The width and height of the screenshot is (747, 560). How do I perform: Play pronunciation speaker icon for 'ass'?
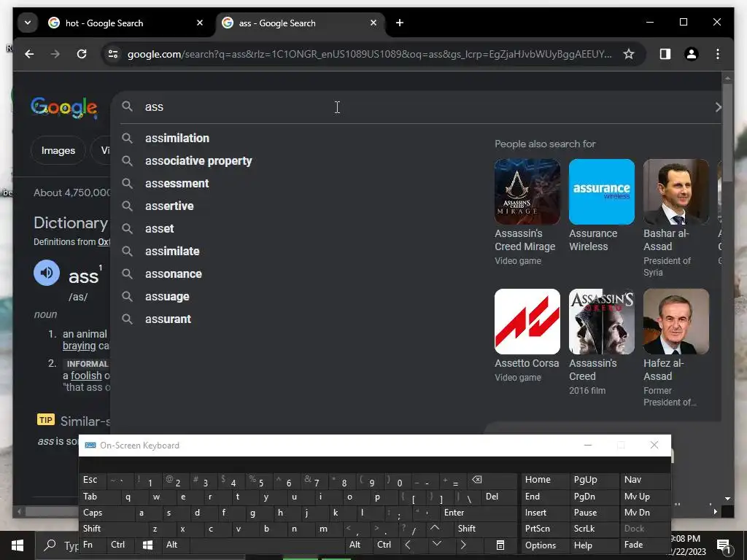click(47, 273)
